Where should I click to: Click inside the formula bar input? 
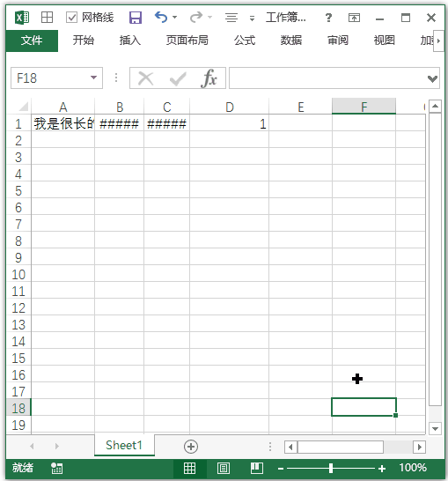pos(328,78)
